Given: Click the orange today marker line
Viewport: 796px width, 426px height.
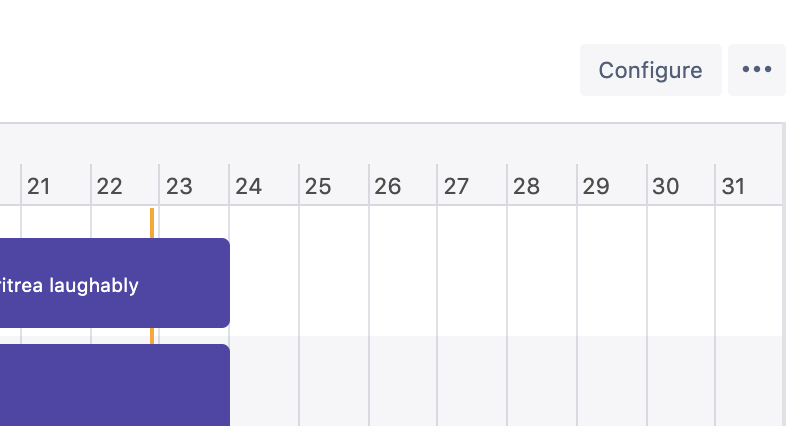Looking at the screenshot, I should coord(152,222).
